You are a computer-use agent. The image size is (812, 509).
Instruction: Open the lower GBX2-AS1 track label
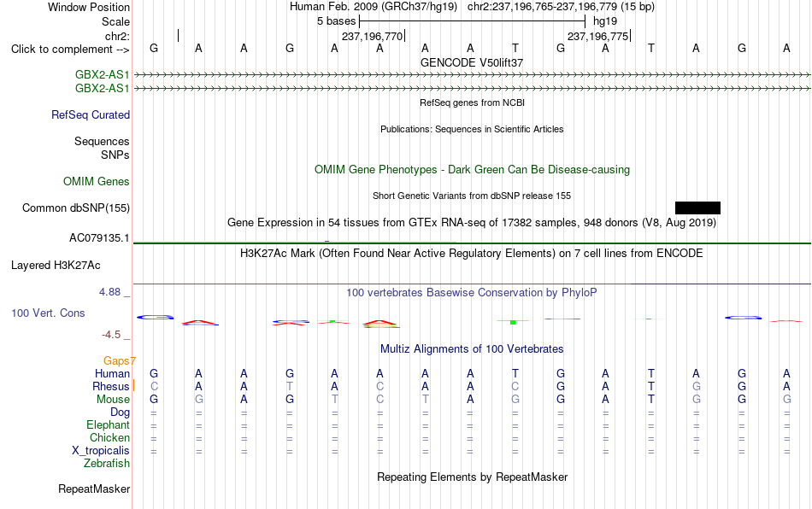coord(102,89)
